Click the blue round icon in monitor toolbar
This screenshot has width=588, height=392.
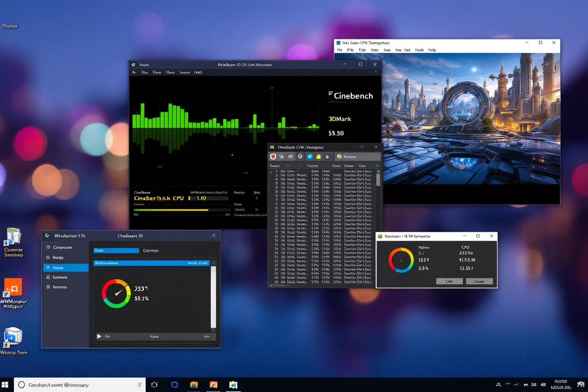310,156
